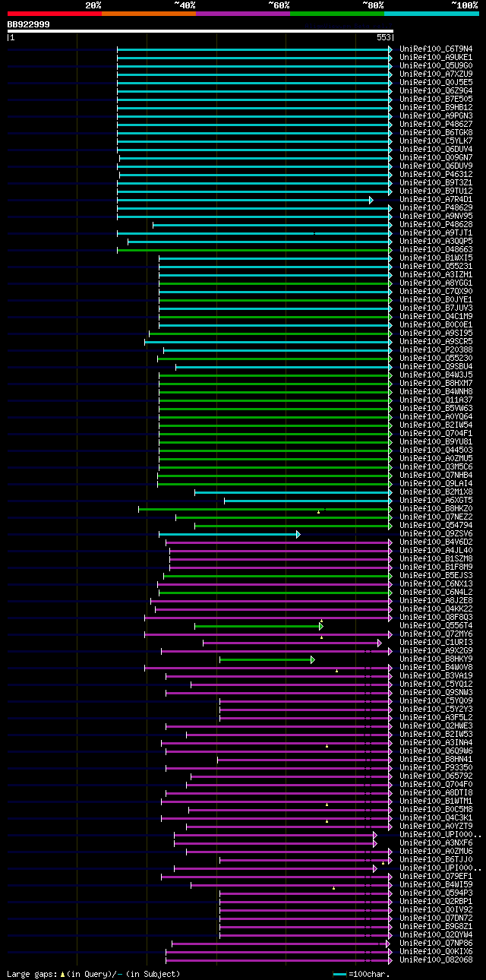The image size is (486, 980).
Task: Open hit UniRef100_C5YQ12
Action: coord(436,684)
